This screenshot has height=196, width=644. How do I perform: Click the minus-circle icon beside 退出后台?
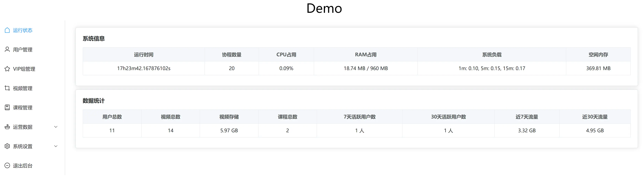(7, 165)
